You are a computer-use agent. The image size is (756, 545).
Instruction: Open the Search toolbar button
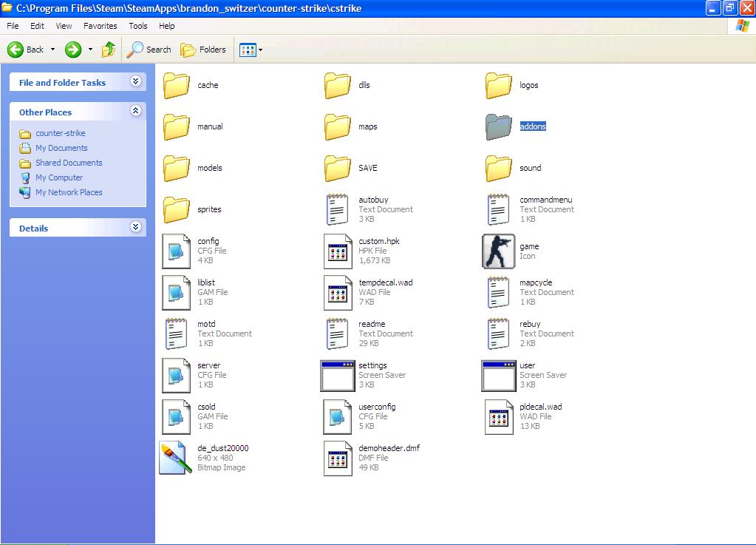(149, 50)
